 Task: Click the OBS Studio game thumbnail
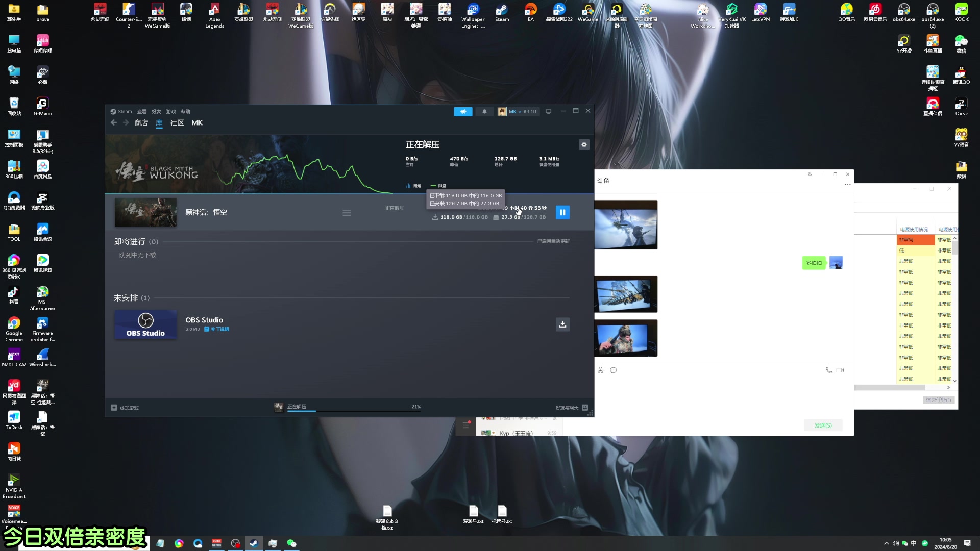click(145, 324)
